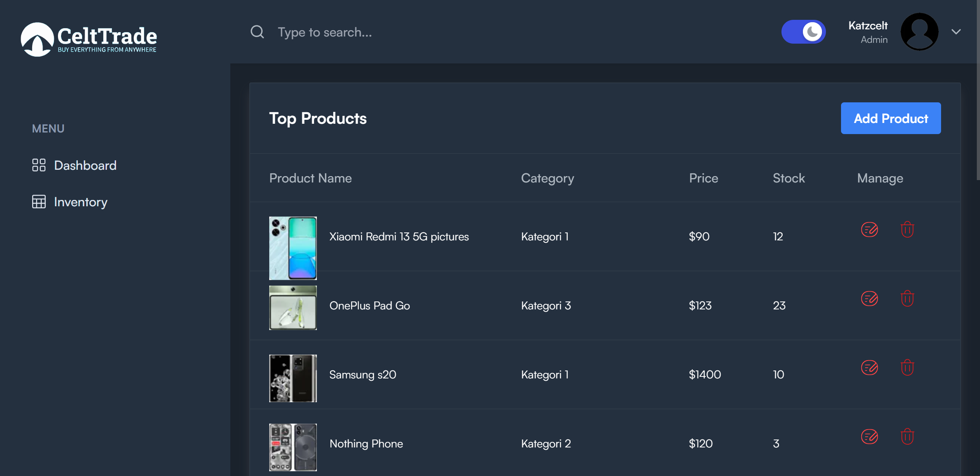Click the search magnifier icon
Screen dimensions: 980x476
click(x=257, y=32)
